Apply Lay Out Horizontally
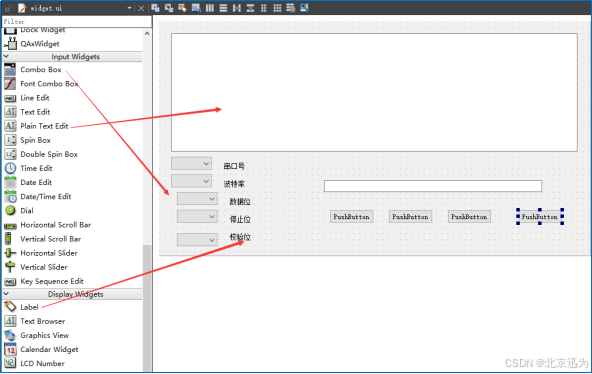This screenshot has width=592, height=374. pos(210,8)
